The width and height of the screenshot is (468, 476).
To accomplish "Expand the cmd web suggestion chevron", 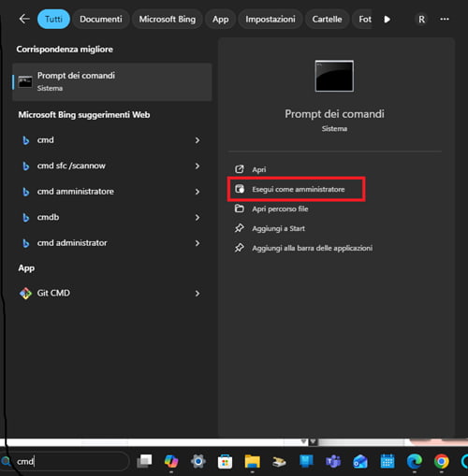I will click(197, 140).
